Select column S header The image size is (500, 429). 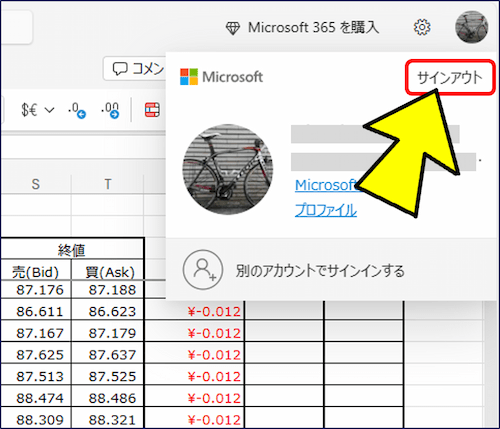36,184
